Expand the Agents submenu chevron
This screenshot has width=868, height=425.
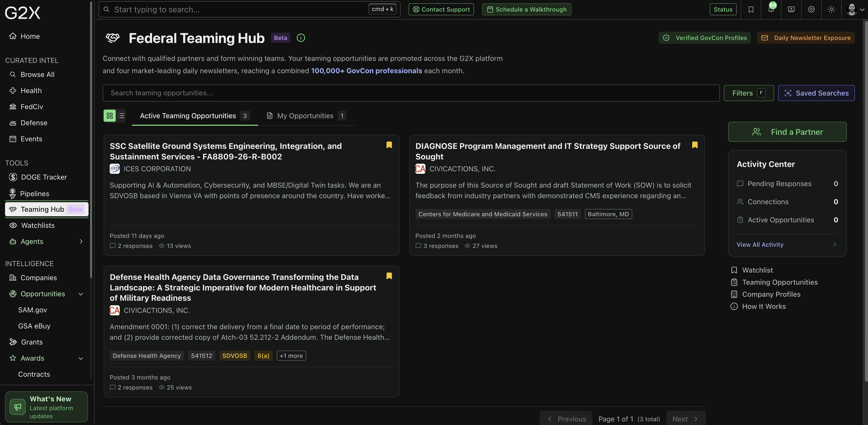(81, 241)
